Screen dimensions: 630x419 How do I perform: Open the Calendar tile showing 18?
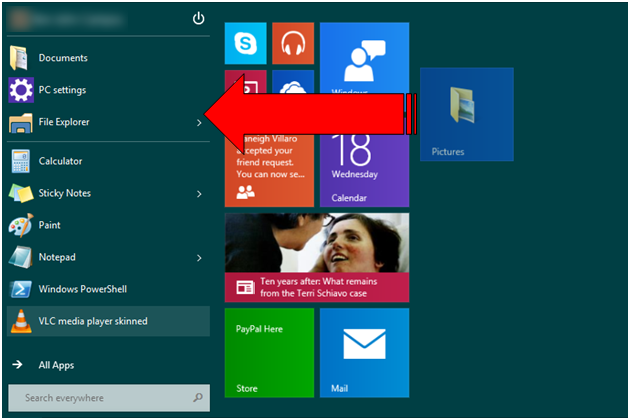pyautogui.click(x=364, y=171)
